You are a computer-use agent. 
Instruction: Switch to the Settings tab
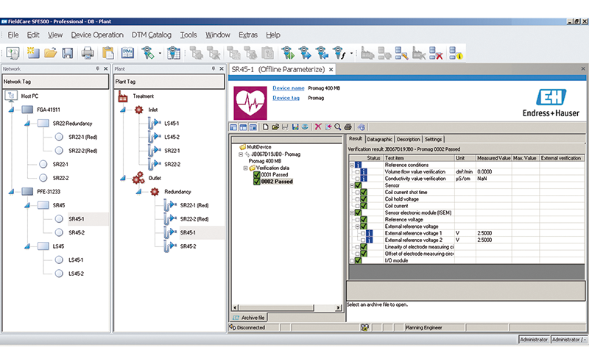point(433,139)
